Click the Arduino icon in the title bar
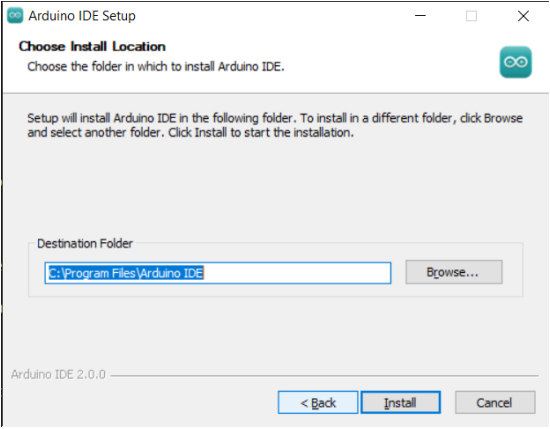550x429 pixels. pos(15,16)
